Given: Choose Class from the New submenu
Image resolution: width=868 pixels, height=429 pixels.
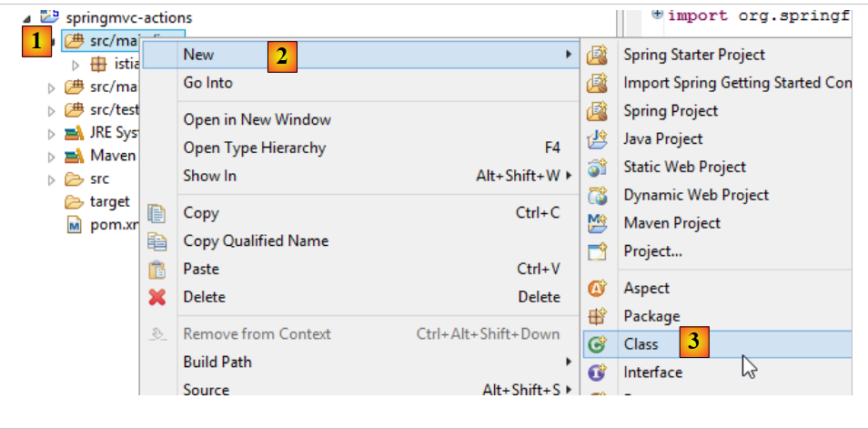Looking at the screenshot, I should pyautogui.click(x=641, y=344).
